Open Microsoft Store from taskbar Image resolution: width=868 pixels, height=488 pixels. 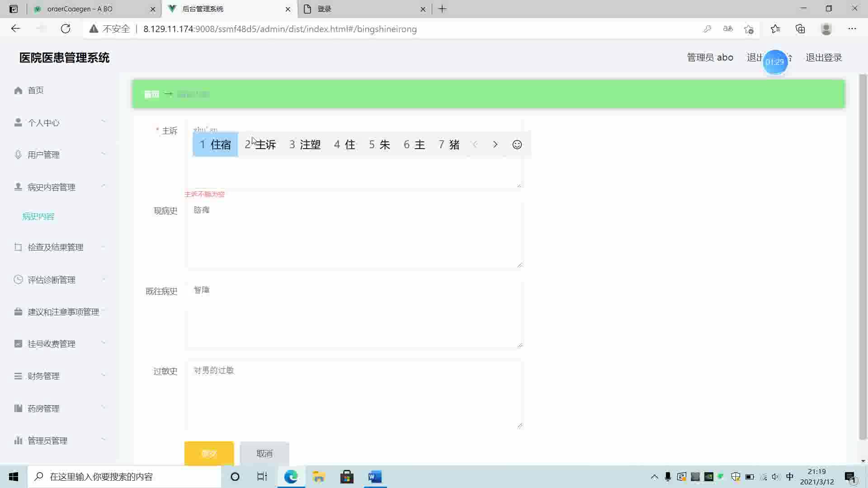[x=347, y=477]
